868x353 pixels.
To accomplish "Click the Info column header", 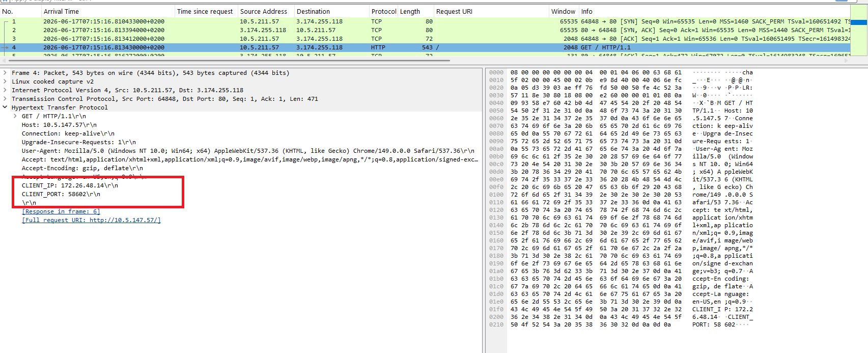I will pyautogui.click(x=587, y=11).
